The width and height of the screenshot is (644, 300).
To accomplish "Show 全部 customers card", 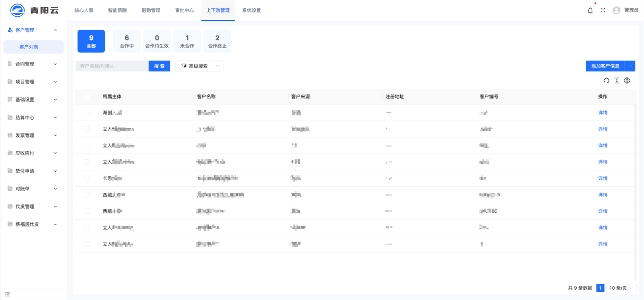I will point(91,41).
